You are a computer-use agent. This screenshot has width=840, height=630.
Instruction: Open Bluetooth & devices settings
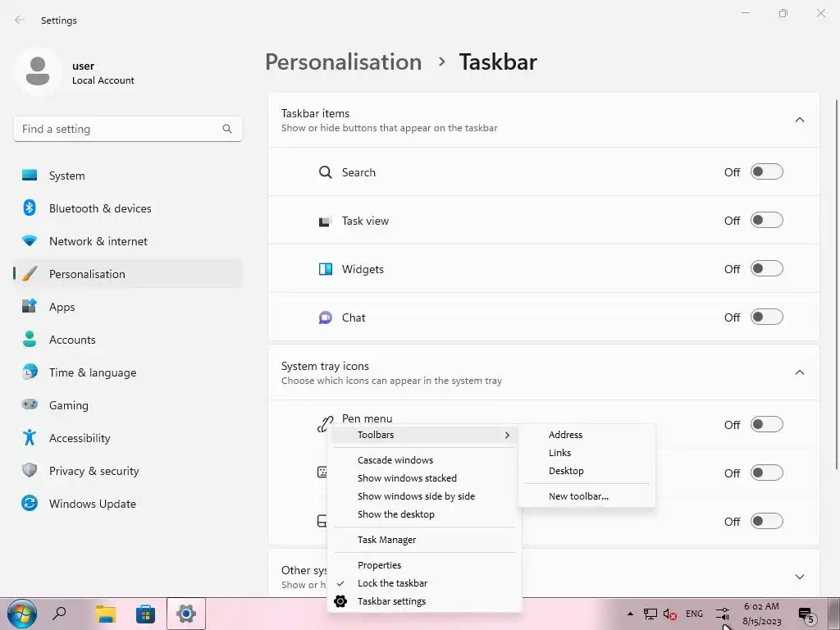(127, 208)
